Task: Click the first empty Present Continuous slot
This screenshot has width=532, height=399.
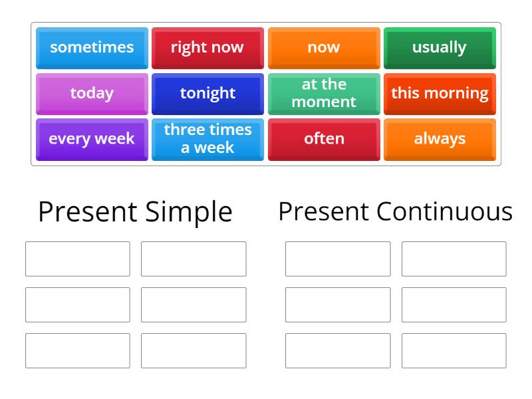Action: point(338,259)
